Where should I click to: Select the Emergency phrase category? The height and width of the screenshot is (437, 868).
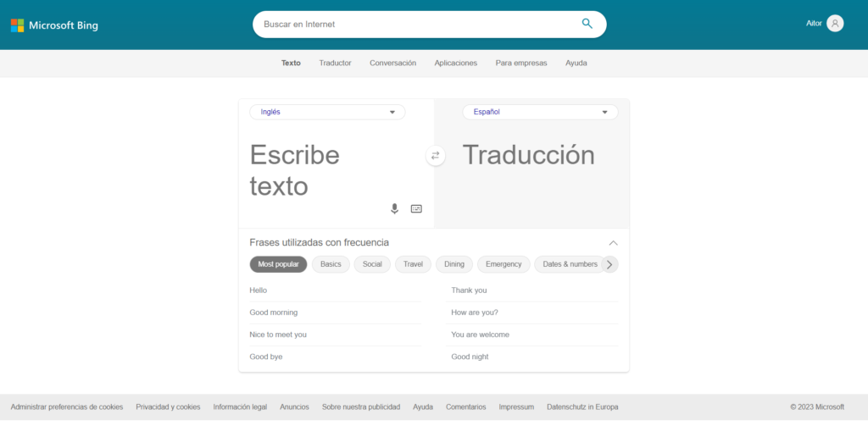point(504,264)
